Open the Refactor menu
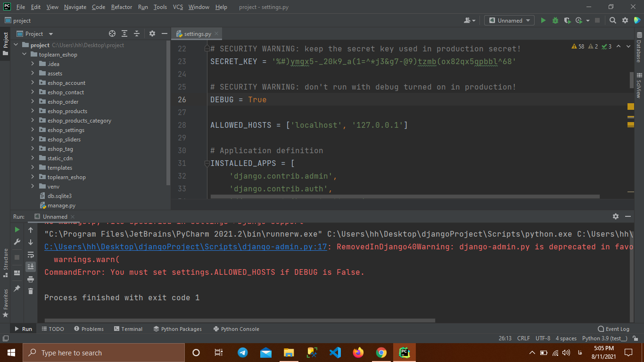Screen dimensions: 644x362 pos(122,7)
